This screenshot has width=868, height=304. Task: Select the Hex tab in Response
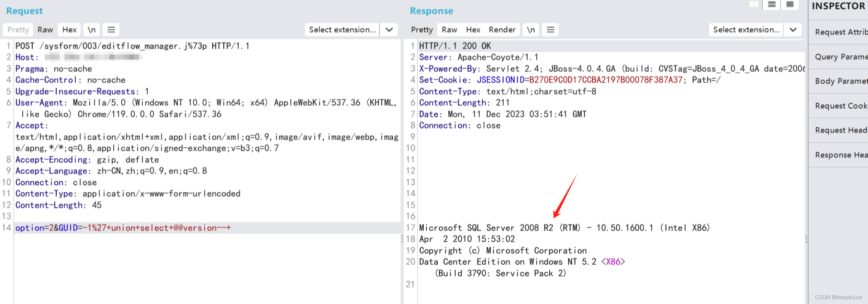[x=473, y=30]
